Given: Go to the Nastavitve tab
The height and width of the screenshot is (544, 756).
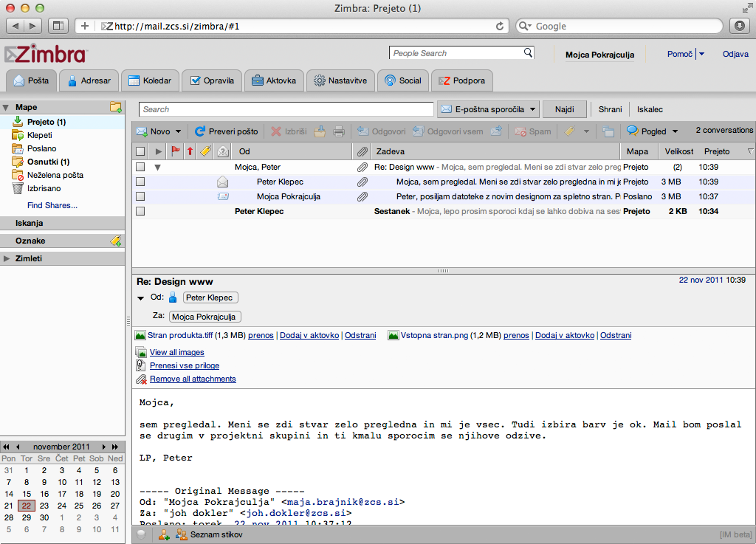Looking at the screenshot, I should tap(340, 80).
